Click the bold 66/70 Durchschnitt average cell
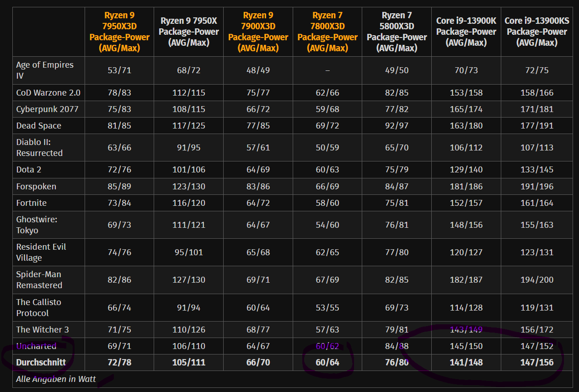Image resolution: width=579 pixels, height=392 pixels. (258, 362)
